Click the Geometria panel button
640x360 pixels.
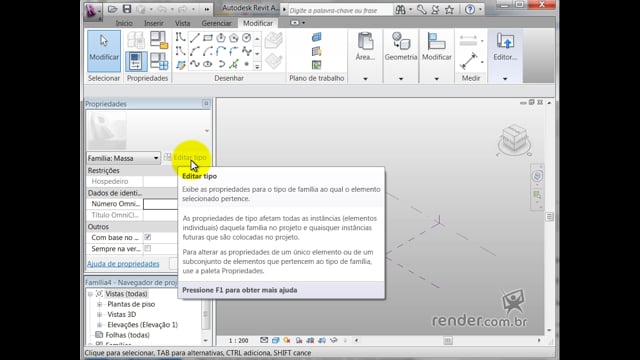[401, 48]
